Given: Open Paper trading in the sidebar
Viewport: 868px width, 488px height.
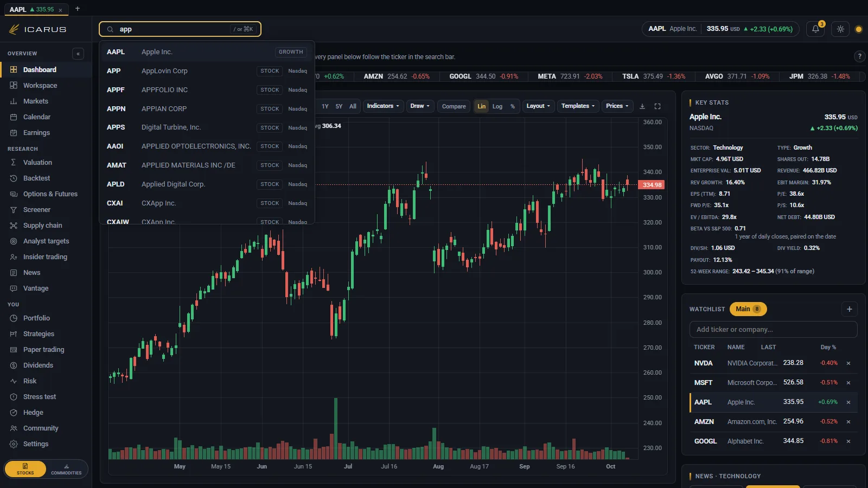Looking at the screenshot, I should (x=46, y=350).
